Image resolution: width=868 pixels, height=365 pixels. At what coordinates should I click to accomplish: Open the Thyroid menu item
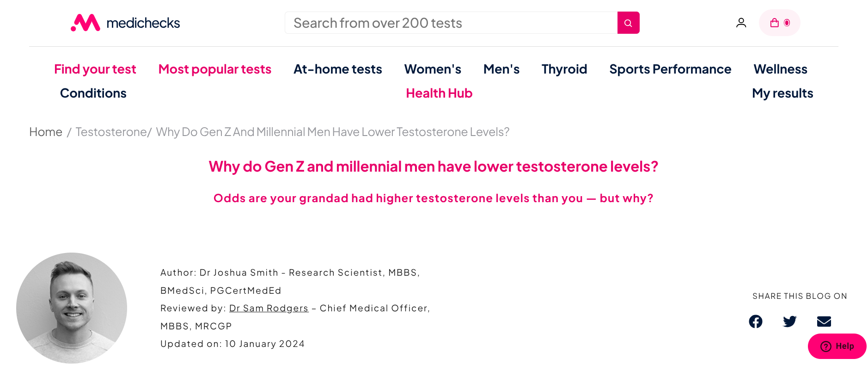(564, 69)
